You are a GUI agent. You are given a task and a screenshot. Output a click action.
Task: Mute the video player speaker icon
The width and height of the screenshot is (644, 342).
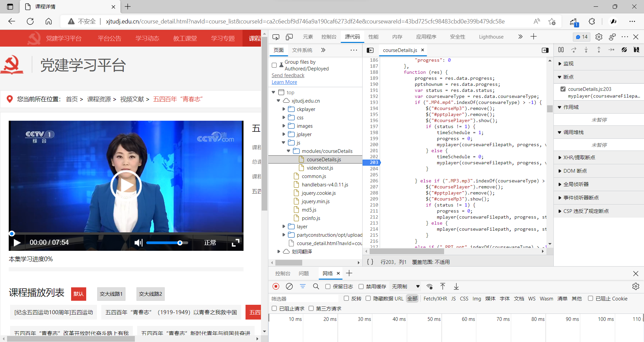coord(138,242)
